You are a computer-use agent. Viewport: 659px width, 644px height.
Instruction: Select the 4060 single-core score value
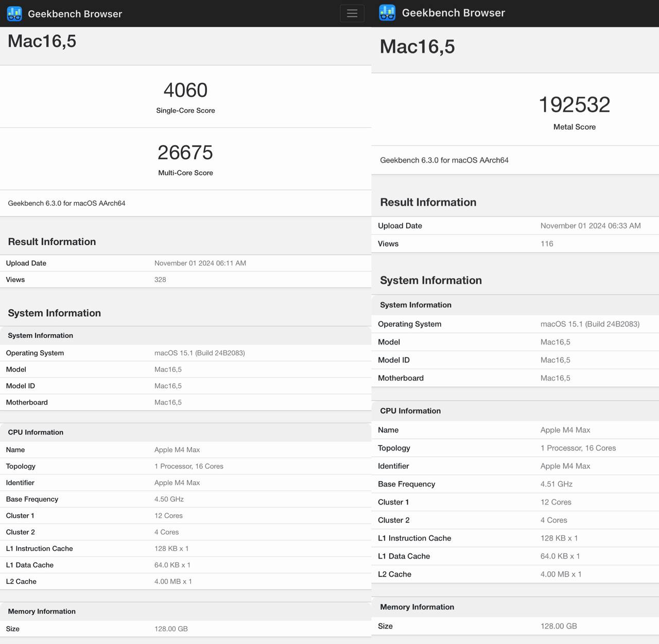185,90
